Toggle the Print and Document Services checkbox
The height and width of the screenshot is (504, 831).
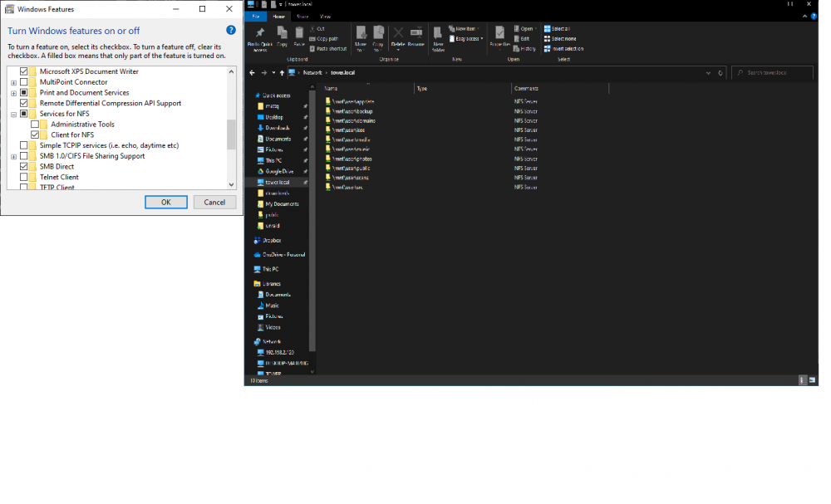tap(24, 93)
